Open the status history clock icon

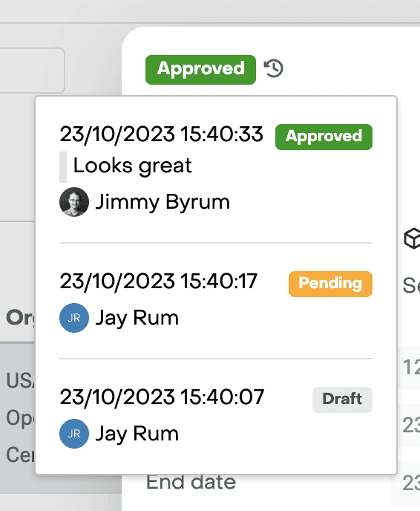tap(274, 68)
